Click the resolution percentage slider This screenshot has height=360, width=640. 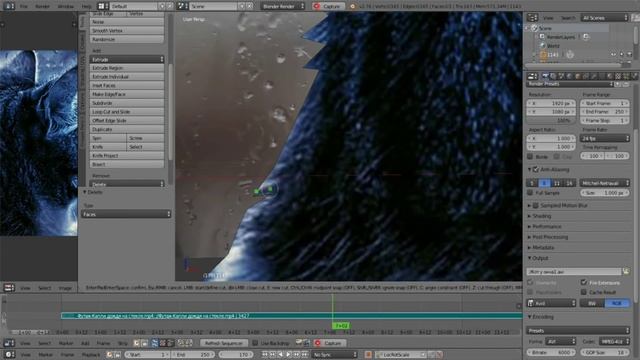point(551,120)
